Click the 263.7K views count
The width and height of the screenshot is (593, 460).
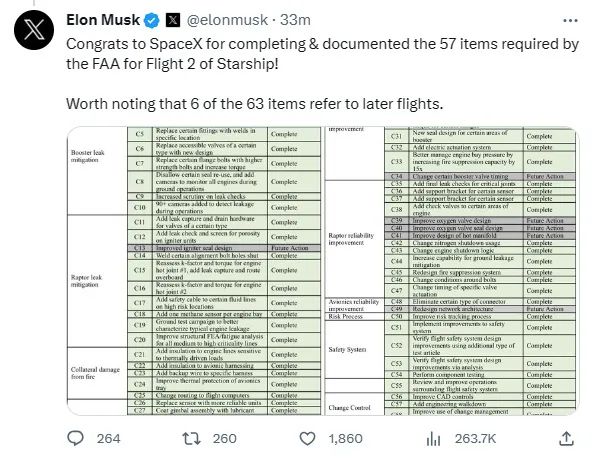[x=475, y=439]
